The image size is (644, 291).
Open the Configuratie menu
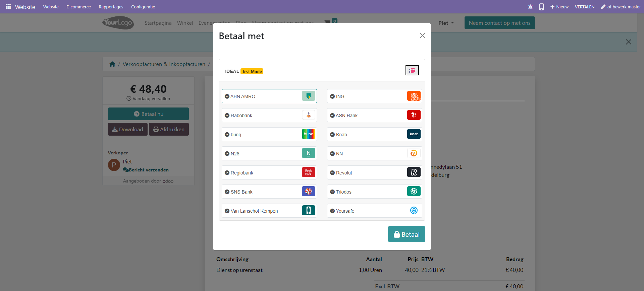[143, 7]
